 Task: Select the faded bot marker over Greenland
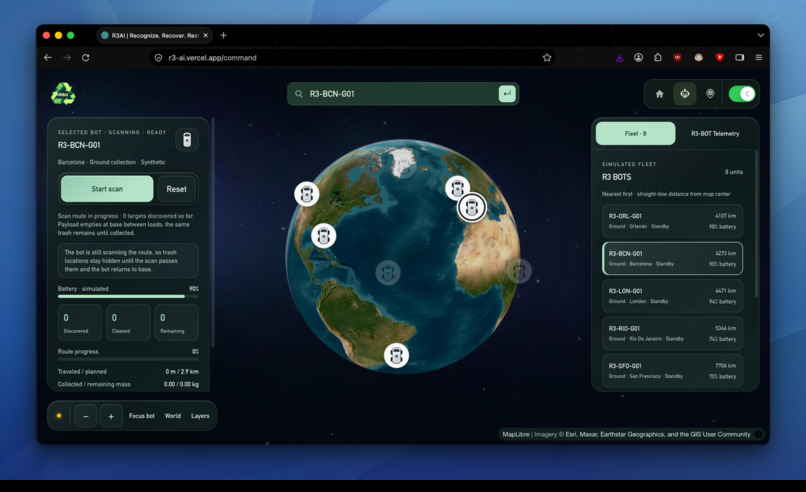405,166
